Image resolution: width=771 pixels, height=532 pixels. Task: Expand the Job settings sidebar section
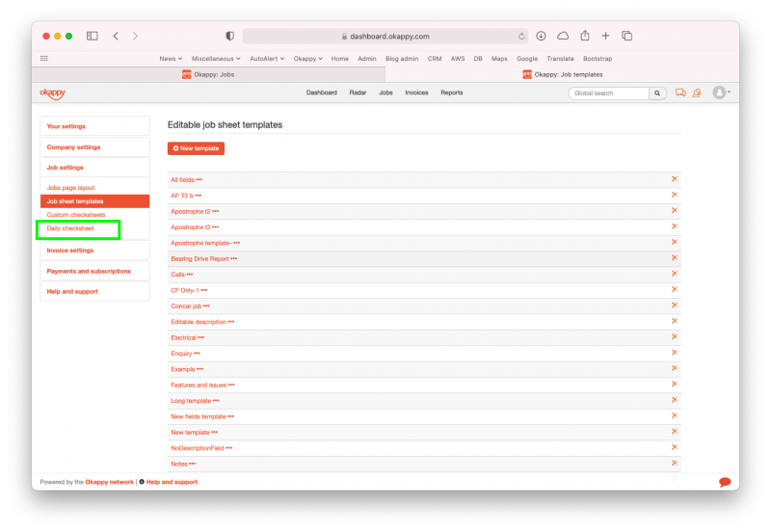[x=66, y=168]
